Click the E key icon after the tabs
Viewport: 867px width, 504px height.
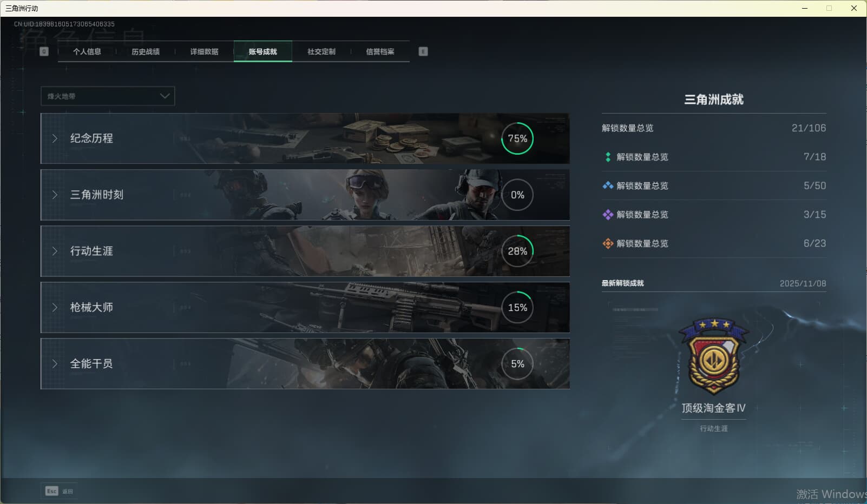pyautogui.click(x=423, y=51)
